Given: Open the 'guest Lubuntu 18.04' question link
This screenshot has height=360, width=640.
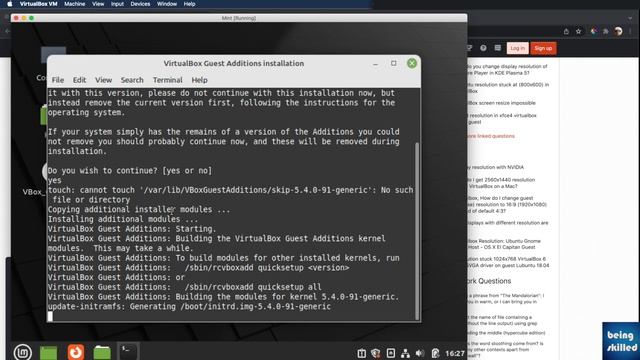Looking at the screenshot, I should (x=509, y=262).
